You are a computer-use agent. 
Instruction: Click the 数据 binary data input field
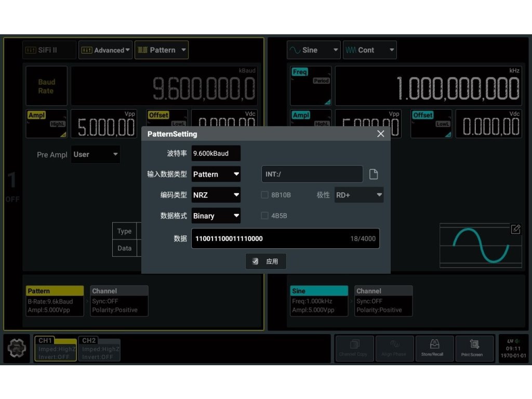(270, 238)
